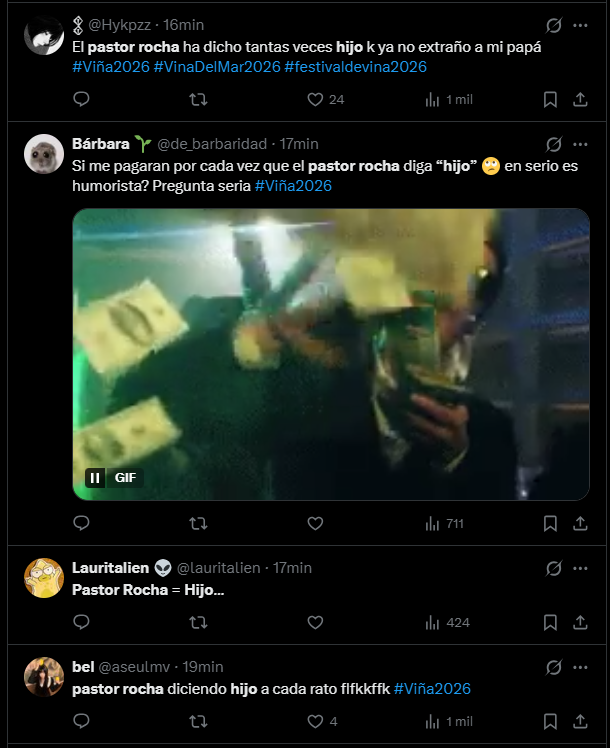Bookmark bel's tweet
The image size is (610, 748).
coord(550,721)
